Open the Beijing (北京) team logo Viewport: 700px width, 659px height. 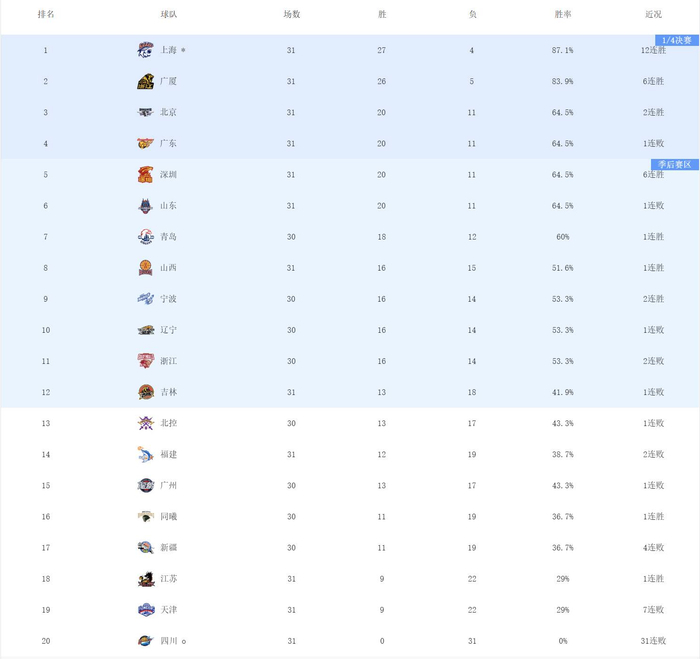(146, 112)
